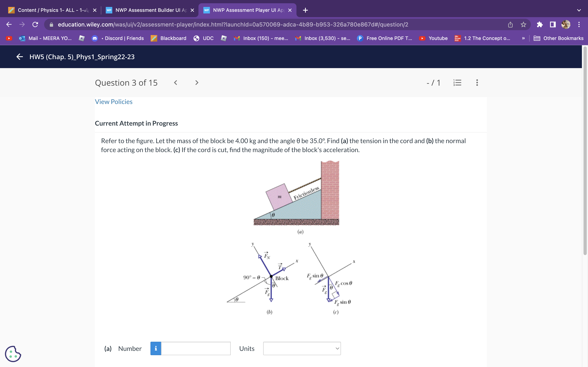Click the share icon in the address bar
The height and width of the screenshot is (367, 588).
point(510,24)
